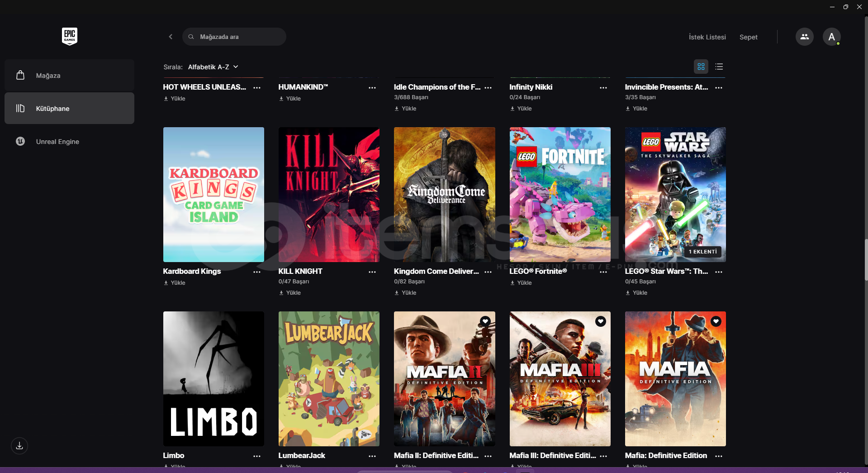
Task: Click Yükle under HOT WHEELS UNLEASHED
Action: [x=175, y=99]
